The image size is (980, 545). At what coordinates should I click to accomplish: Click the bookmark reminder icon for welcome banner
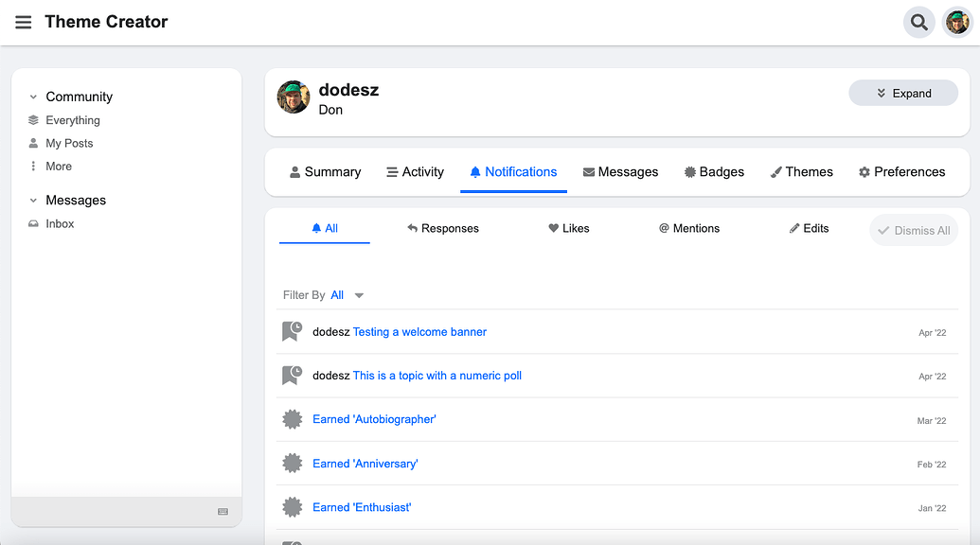pos(293,332)
